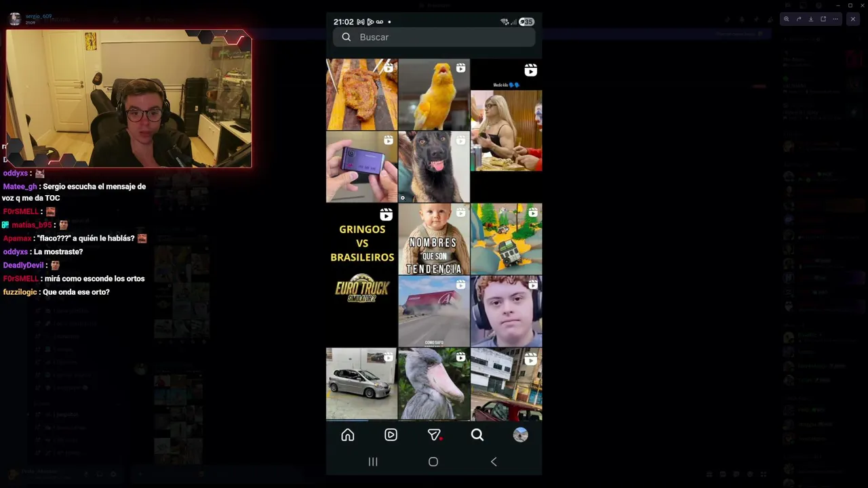Click the open-in-new-window icon
Screen dimensions: 868x488
point(823,19)
